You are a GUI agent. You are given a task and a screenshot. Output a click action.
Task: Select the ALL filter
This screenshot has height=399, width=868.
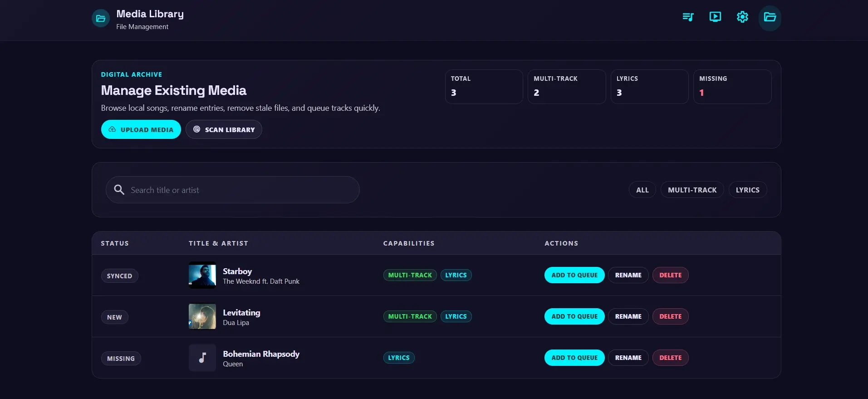(x=642, y=190)
